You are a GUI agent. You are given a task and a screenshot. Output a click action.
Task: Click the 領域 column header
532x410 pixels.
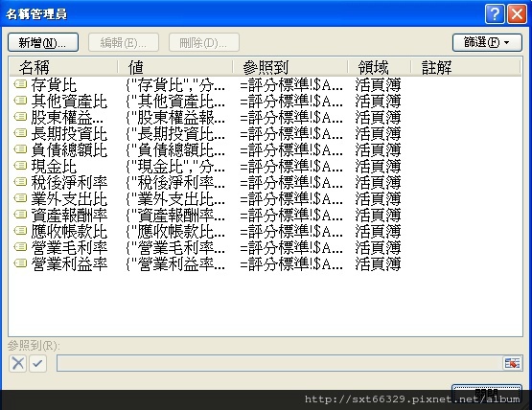pos(380,67)
